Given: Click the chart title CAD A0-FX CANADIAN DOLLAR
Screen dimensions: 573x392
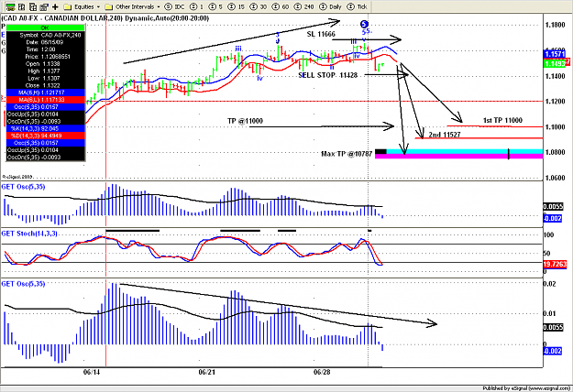Looking at the screenshot, I should click(105, 18).
